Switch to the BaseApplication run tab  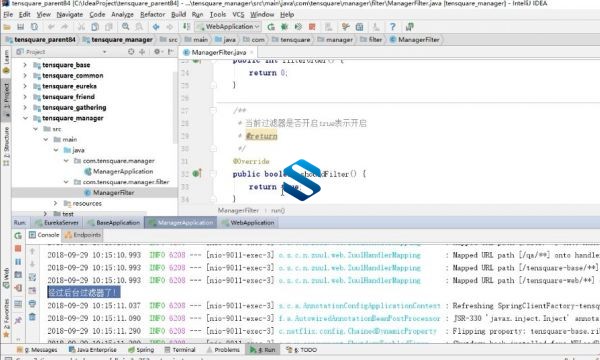114,223
